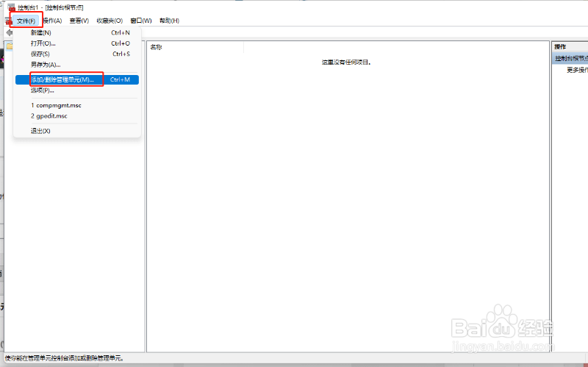Click the status bar description text
The width and height of the screenshot is (588, 367).
pyautogui.click(x=64, y=358)
